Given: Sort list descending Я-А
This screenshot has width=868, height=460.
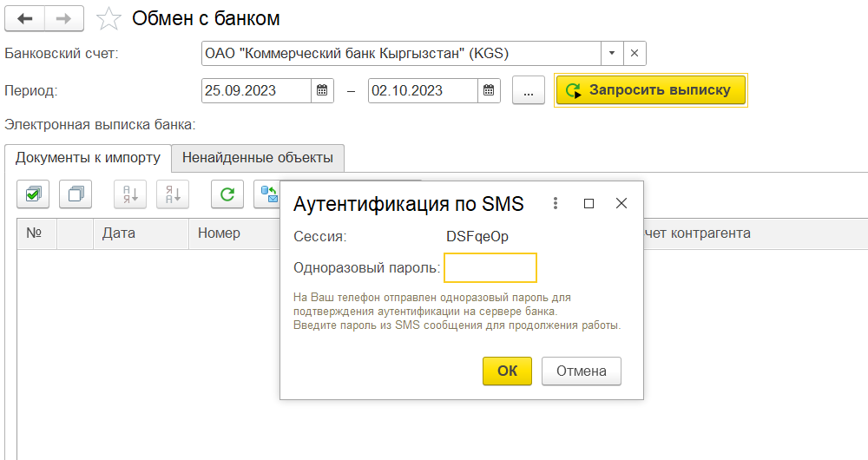Looking at the screenshot, I should click(173, 194).
